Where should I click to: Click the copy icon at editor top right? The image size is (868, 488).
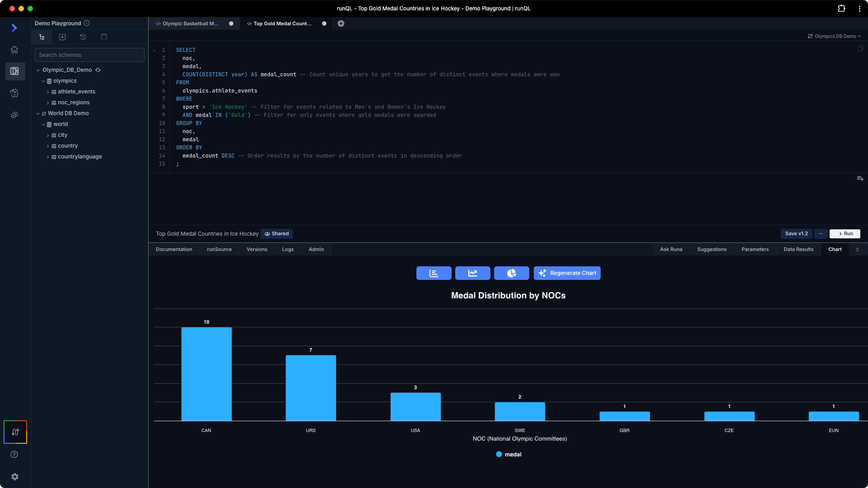860,48
